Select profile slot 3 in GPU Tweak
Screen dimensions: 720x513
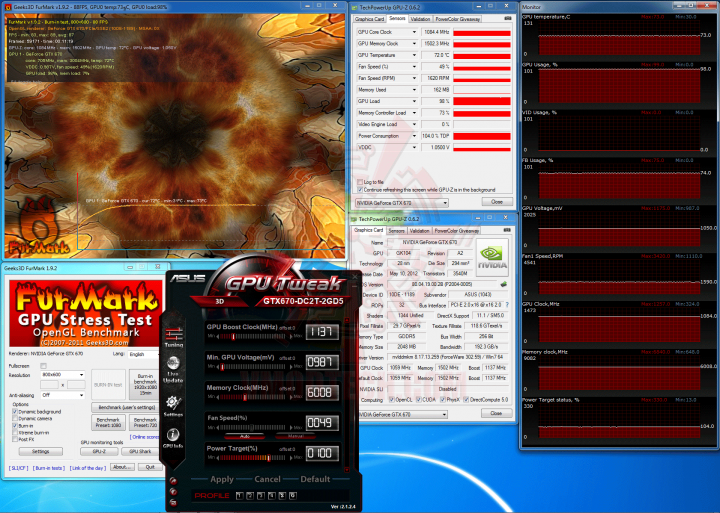click(261, 496)
